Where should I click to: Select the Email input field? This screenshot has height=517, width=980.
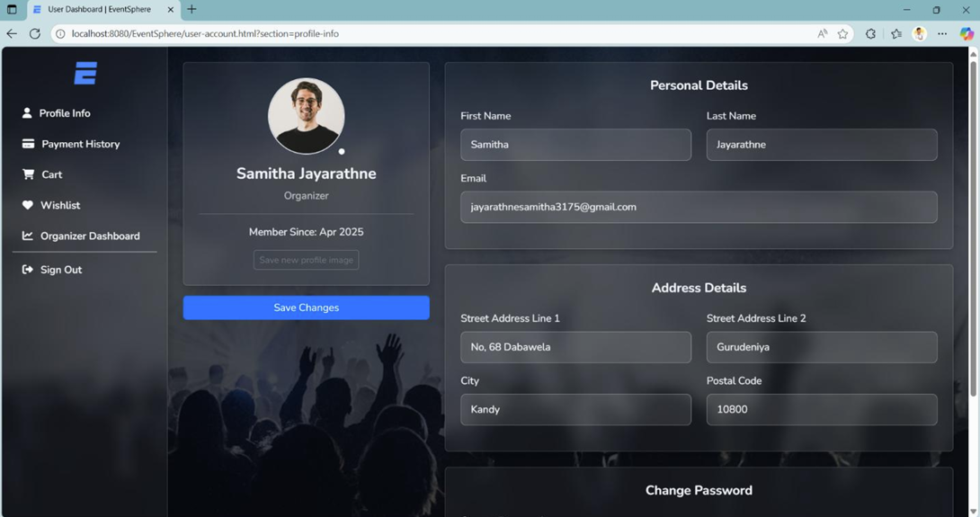pyautogui.click(x=698, y=207)
